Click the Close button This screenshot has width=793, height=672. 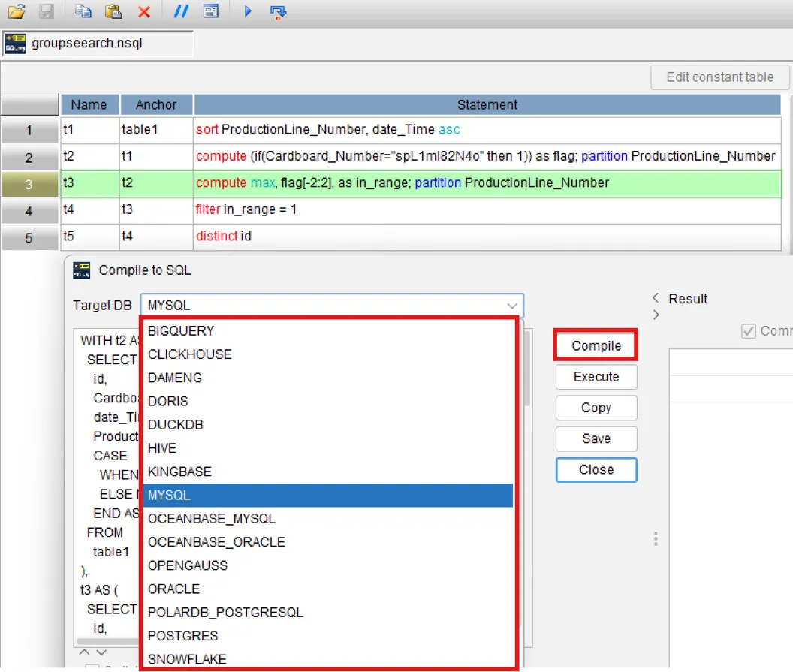coord(596,470)
